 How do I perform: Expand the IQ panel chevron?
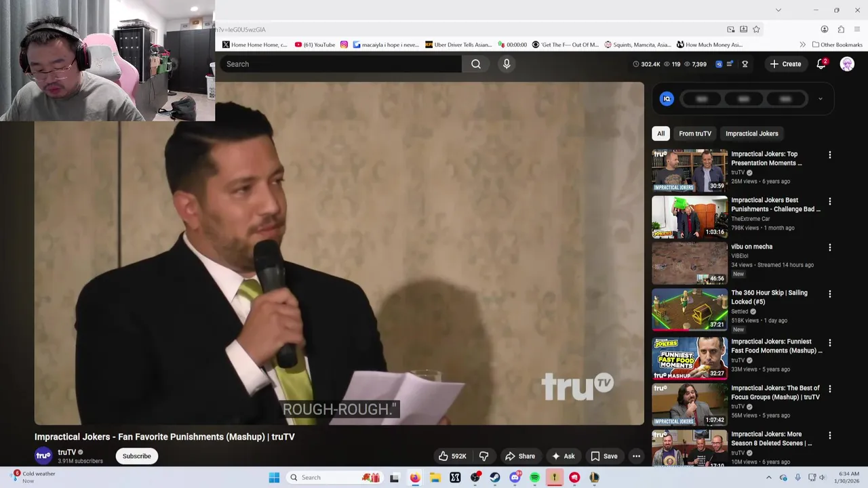(x=820, y=99)
